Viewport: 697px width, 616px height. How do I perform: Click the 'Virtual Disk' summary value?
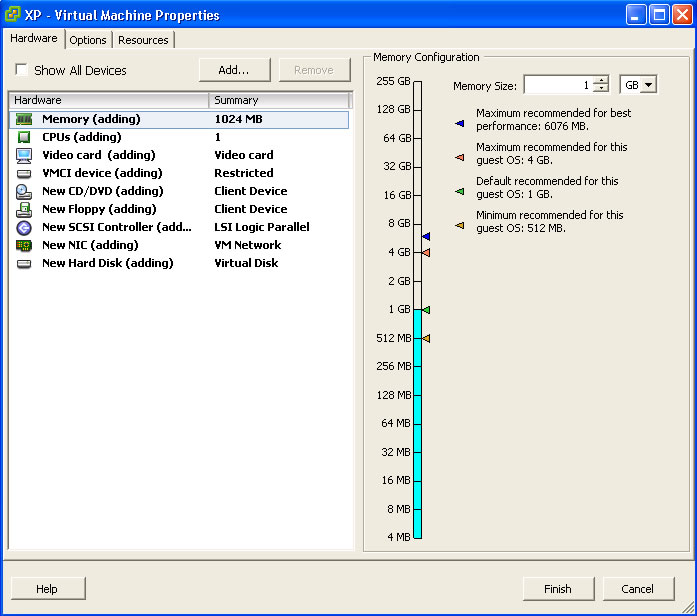(246, 263)
